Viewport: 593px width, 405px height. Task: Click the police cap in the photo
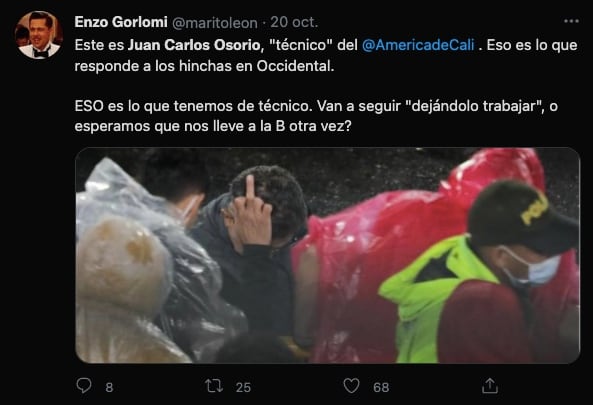tap(524, 216)
